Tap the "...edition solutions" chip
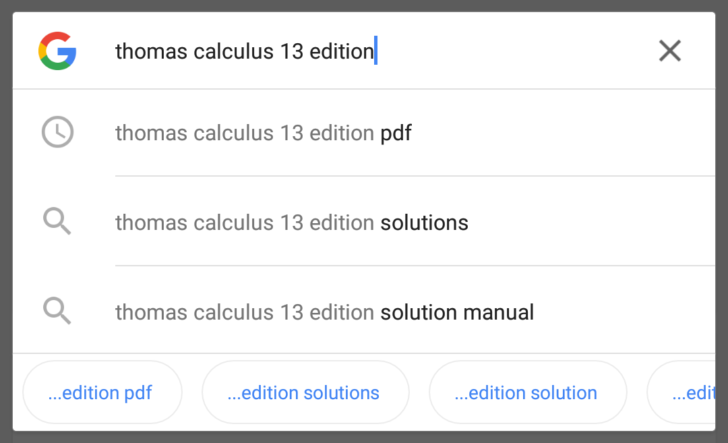Screen dimensions: 728x443 [305, 392]
